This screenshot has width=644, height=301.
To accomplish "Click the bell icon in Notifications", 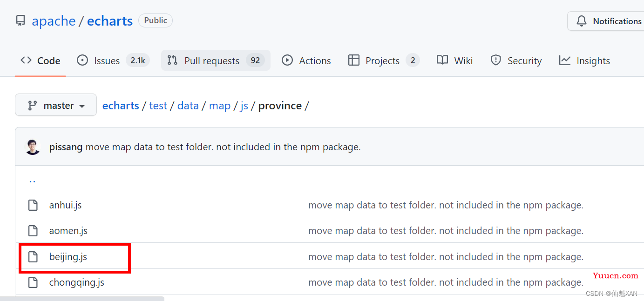I will [582, 21].
